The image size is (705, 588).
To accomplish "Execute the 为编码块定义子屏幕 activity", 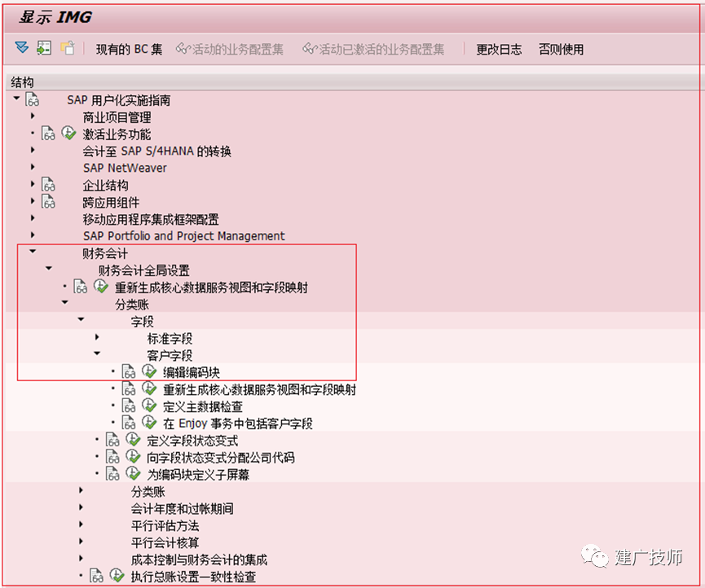I will (133, 473).
